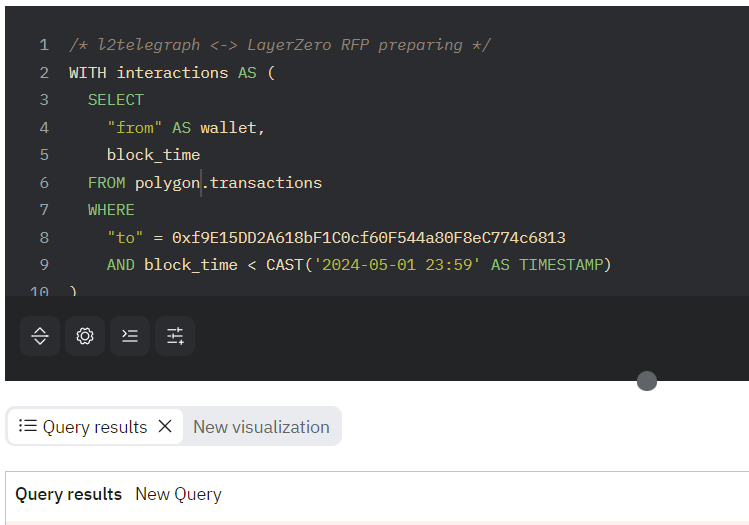Image resolution: width=749 pixels, height=525 pixels.
Task: Click line number 2 in gutter
Action: point(44,73)
